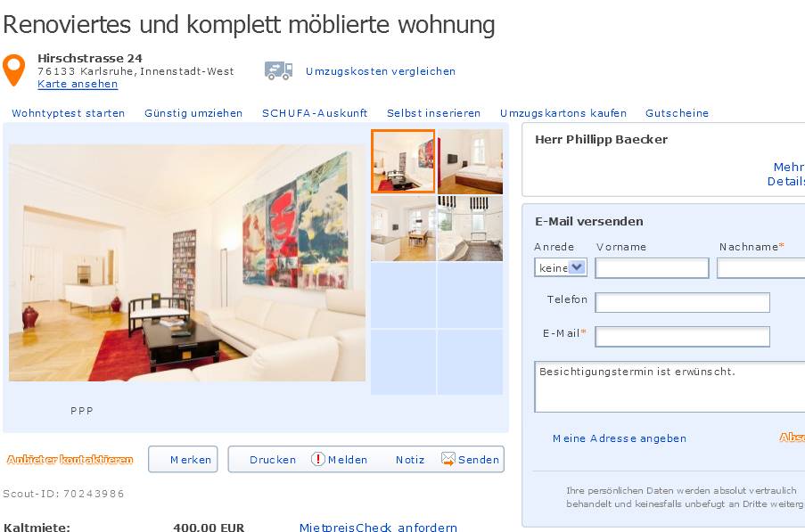Click into the Vorname input field
Image resolution: width=805 pixels, height=532 pixels.
tap(652, 268)
